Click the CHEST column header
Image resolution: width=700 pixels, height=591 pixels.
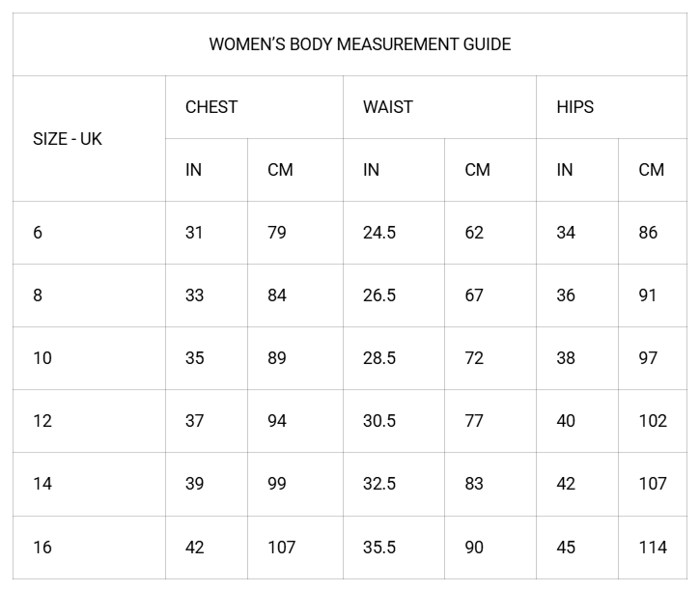tap(211, 107)
